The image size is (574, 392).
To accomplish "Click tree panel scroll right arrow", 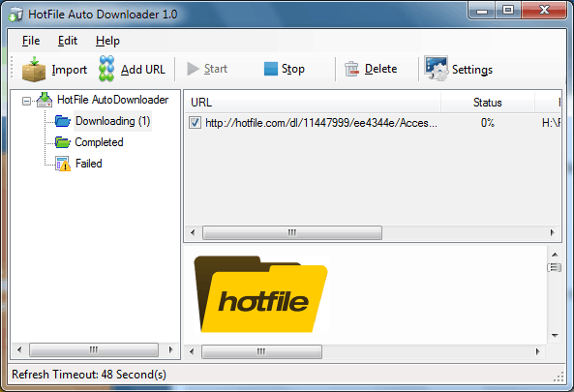I will 170,350.
